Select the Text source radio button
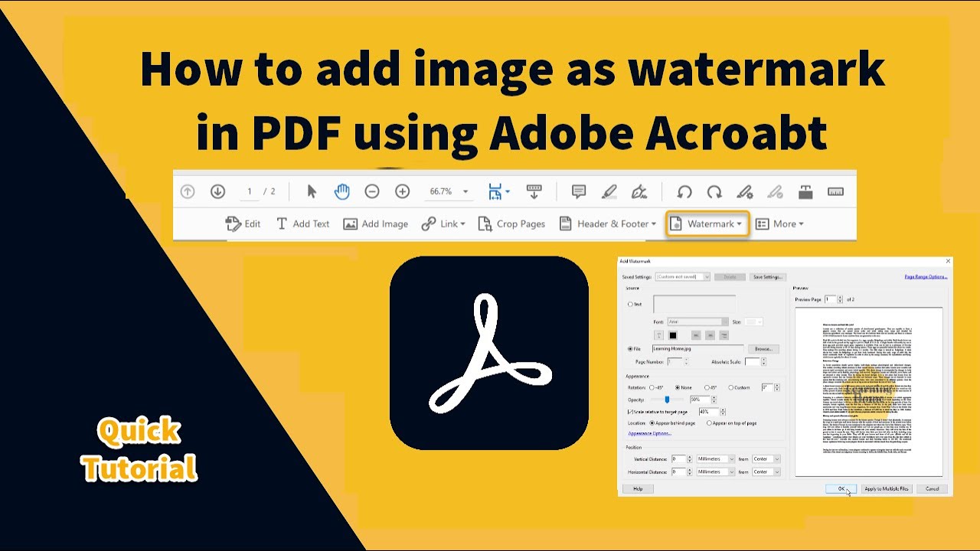Screen dimensions: 980x551 click(630, 304)
